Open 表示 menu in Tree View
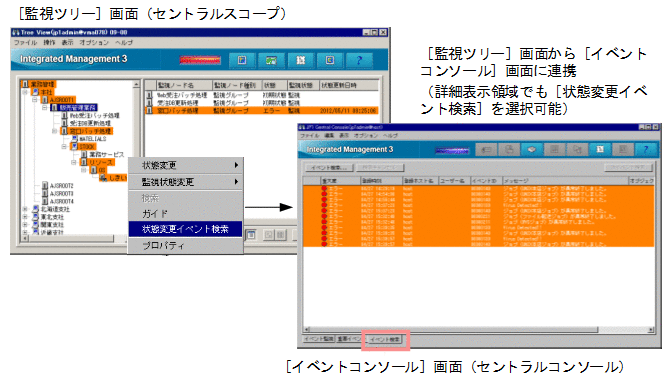Image resolution: width=665 pixels, height=383 pixels. 67,42
